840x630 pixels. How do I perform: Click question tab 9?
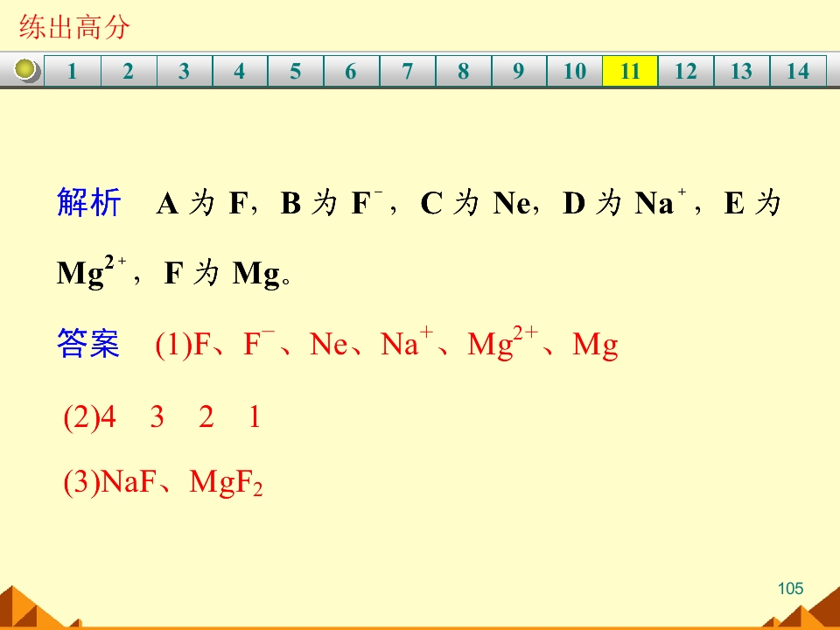pos(519,71)
